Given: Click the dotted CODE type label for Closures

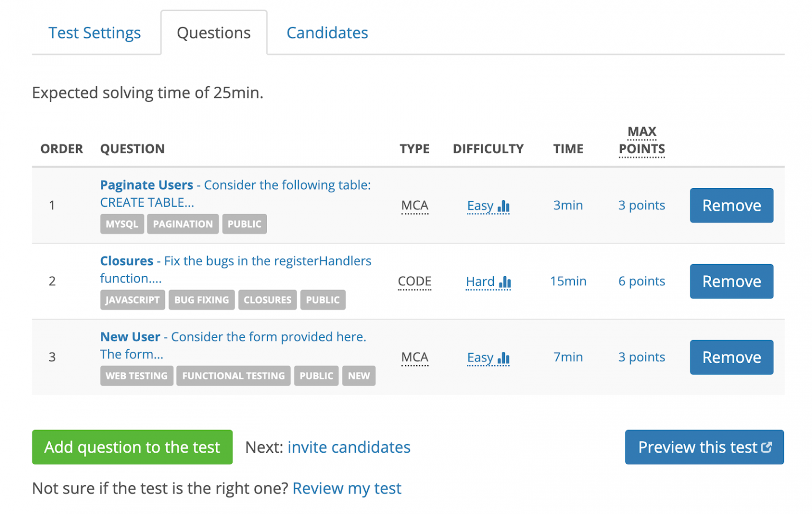Looking at the screenshot, I should (x=414, y=281).
